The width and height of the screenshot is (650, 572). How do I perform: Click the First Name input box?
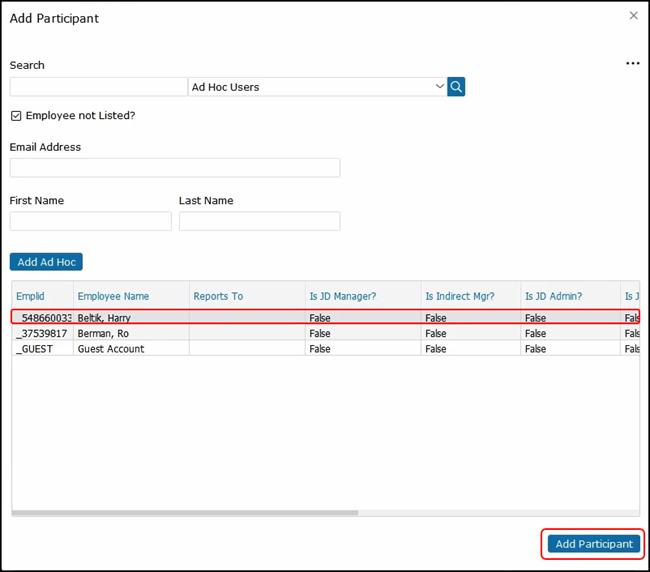(91, 221)
